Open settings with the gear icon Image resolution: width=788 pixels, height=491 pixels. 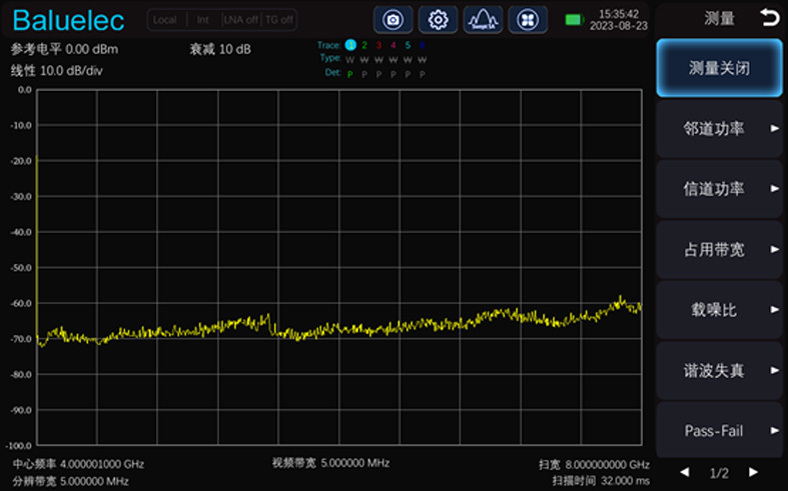[x=438, y=20]
